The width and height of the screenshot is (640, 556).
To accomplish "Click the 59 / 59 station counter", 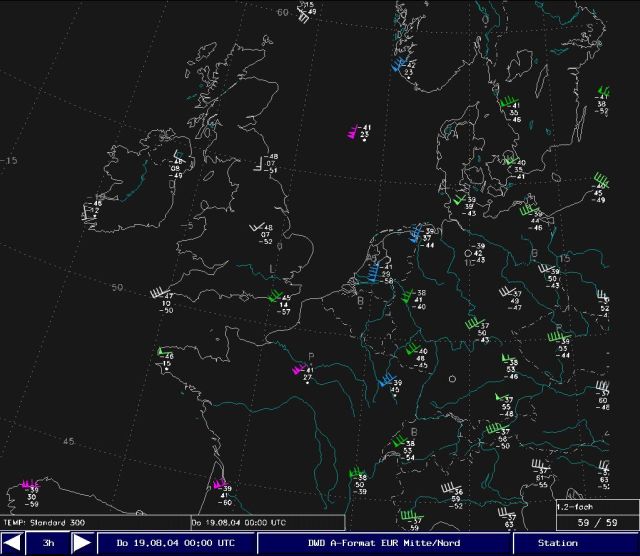I will coord(597,522).
